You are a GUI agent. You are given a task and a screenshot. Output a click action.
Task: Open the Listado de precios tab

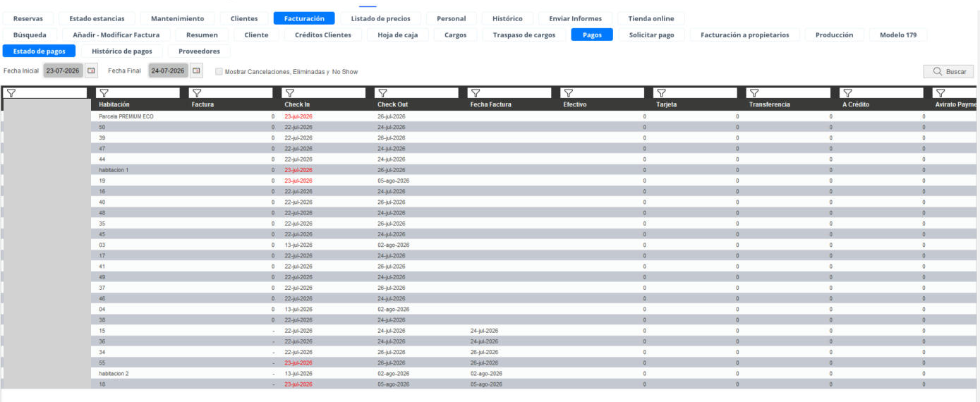tap(381, 18)
